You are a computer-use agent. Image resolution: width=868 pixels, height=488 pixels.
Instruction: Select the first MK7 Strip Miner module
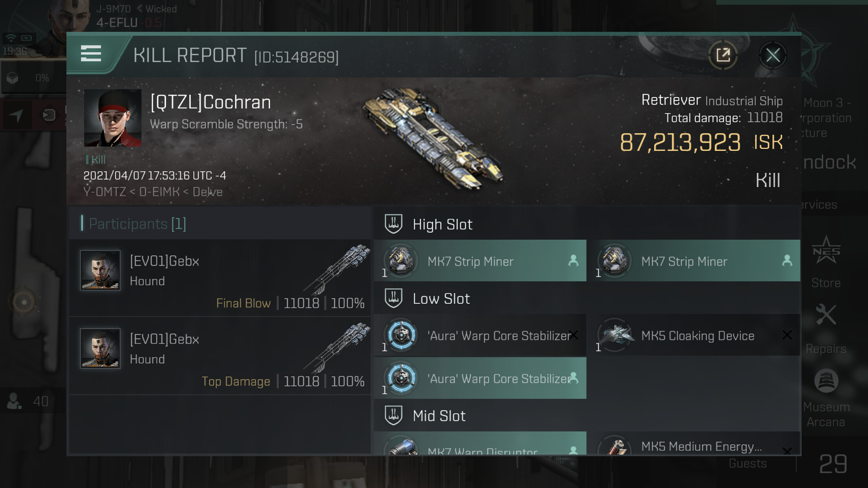480,261
